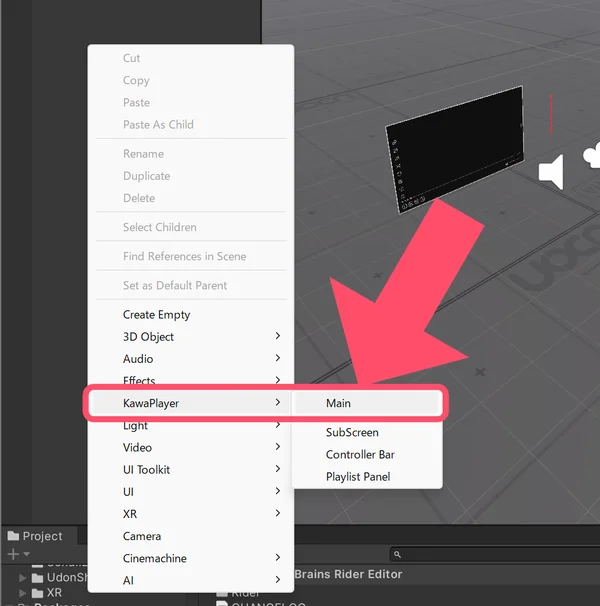The image size is (600, 606).
Task: Select the video player screen object
Action: pyautogui.click(x=457, y=150)
